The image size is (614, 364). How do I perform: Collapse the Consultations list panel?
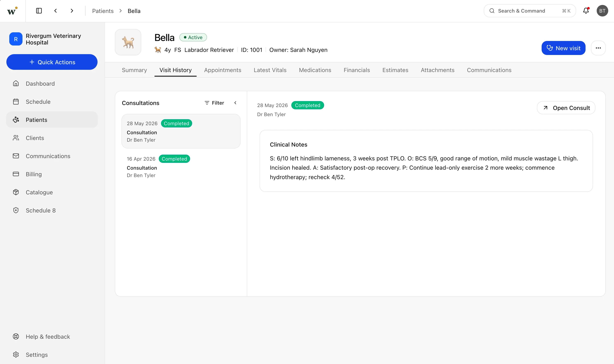coord(235,103)
